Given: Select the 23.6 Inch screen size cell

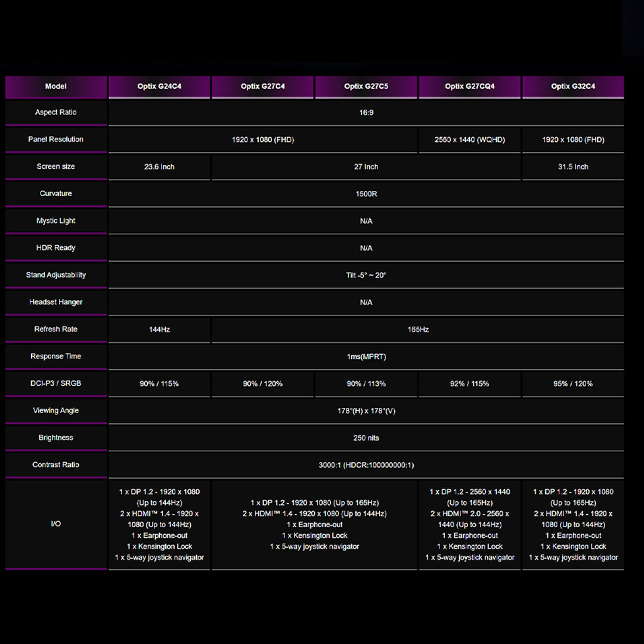Looking at the screenshot, I should click(159, 167).
